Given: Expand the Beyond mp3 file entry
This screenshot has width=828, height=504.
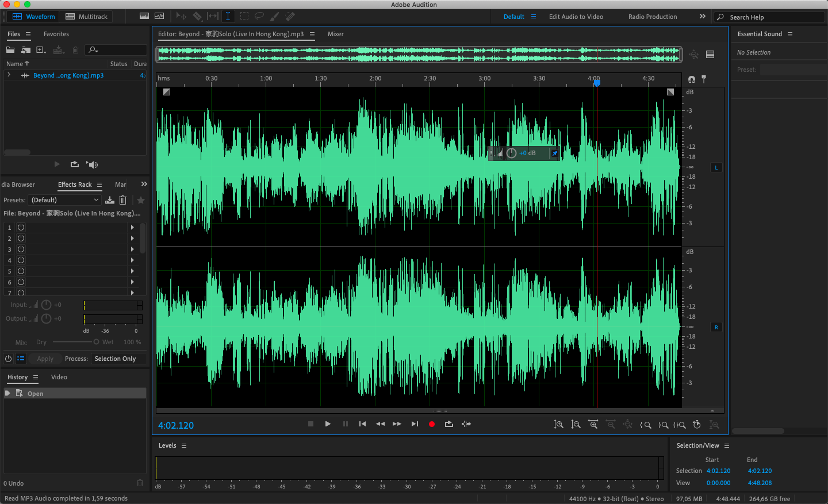Looking at the screenshot, I should pos(9,75).
